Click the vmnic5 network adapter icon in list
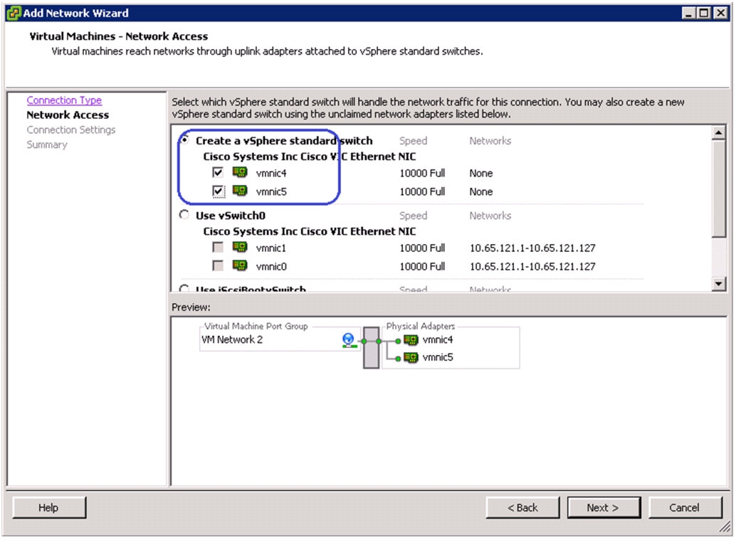 [240, 191]
